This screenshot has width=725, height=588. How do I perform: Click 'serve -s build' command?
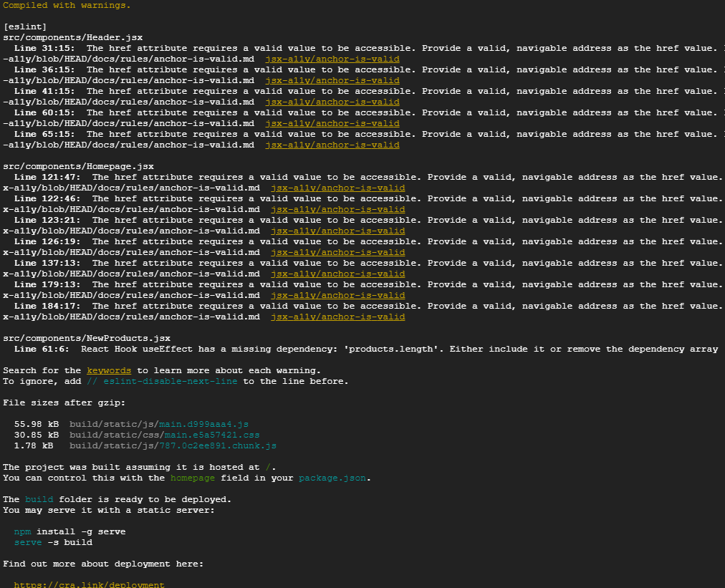tap(53, 543)
